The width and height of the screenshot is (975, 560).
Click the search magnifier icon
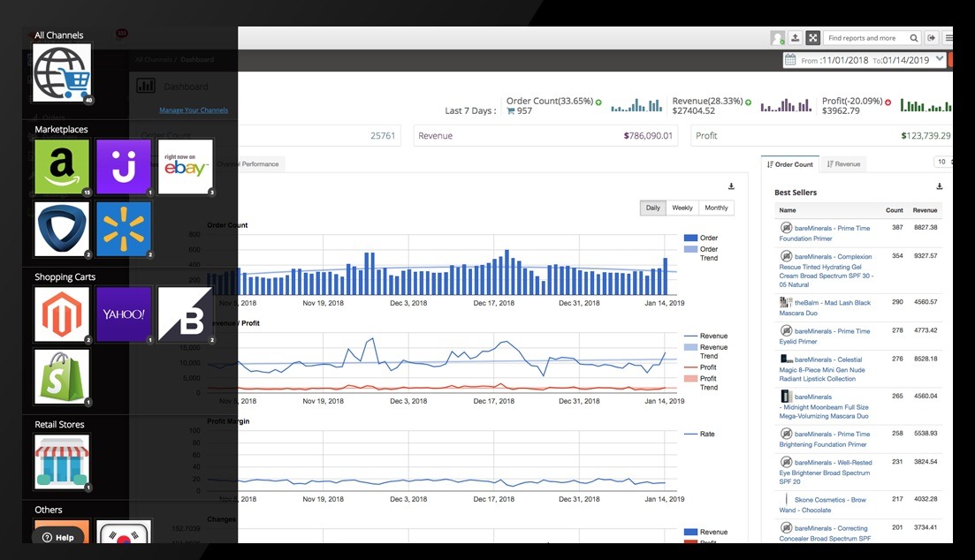913,38
